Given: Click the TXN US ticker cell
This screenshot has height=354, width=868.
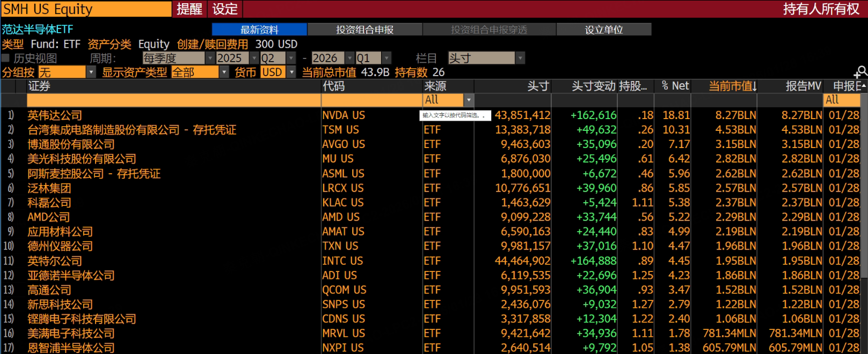Looking at the screenshot, I should click(340, 246).
